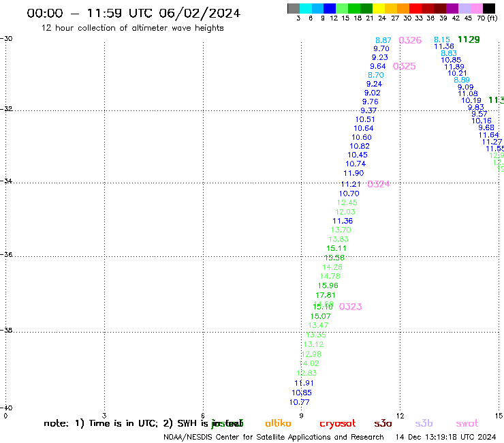Click the date title "06/02/2024"
This screenshot has height=443, width=504.
coord(200,13)
